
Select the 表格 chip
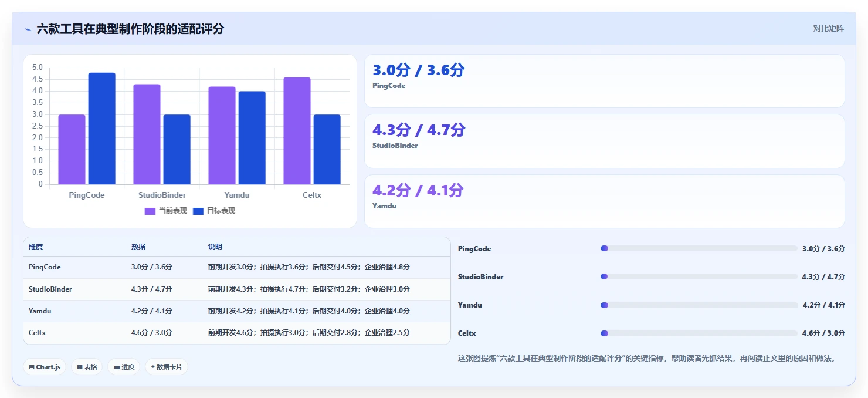coord(87,367)
